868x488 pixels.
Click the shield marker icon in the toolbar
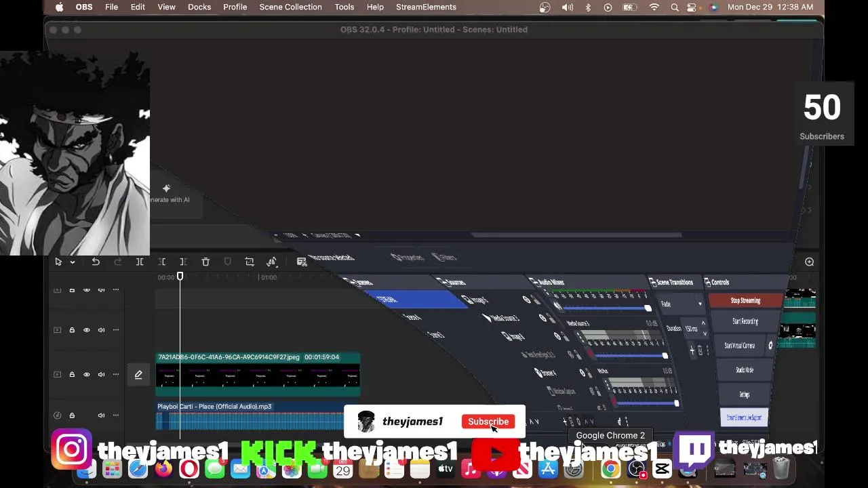pyautogui.click(x=228, y=262)
